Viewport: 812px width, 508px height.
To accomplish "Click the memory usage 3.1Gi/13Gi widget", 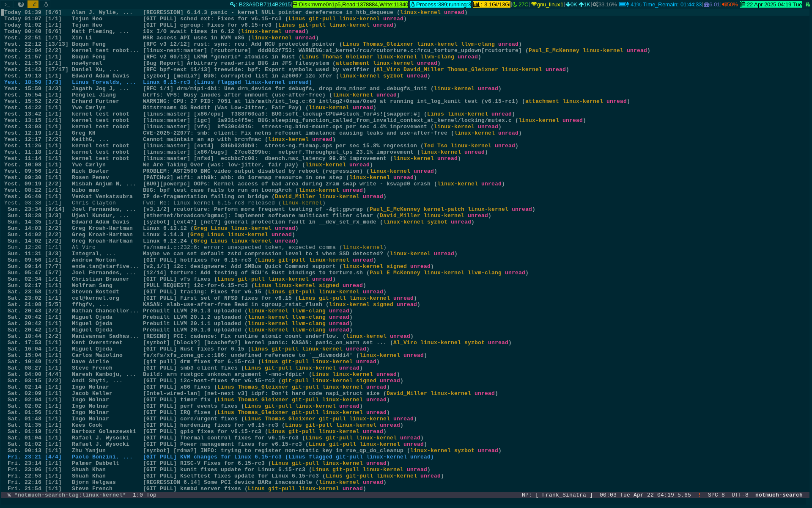I will (x=491, y=5).
